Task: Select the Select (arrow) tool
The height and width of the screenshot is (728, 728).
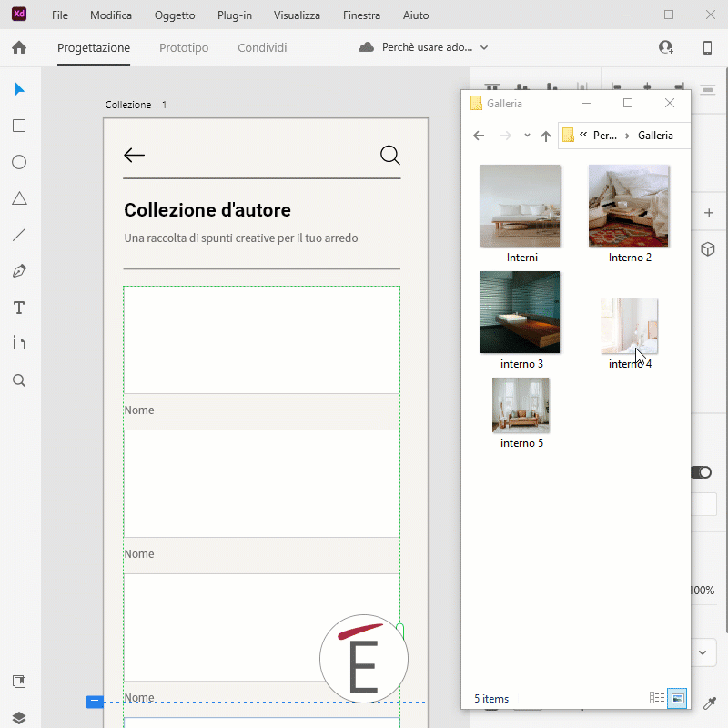Action: [x=19, y=89]
